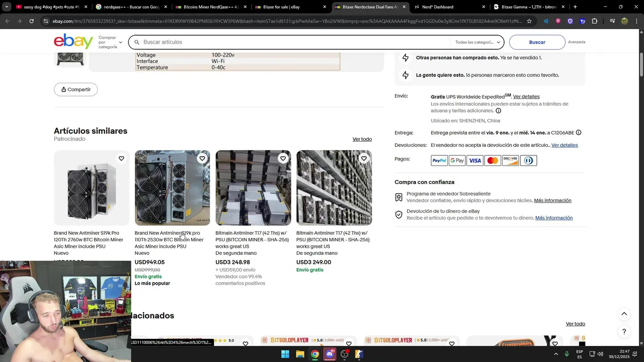Open Brand New Antminer S19k pro 110Th title
Viewport: 644px width, 362px height.
(169, 240)
